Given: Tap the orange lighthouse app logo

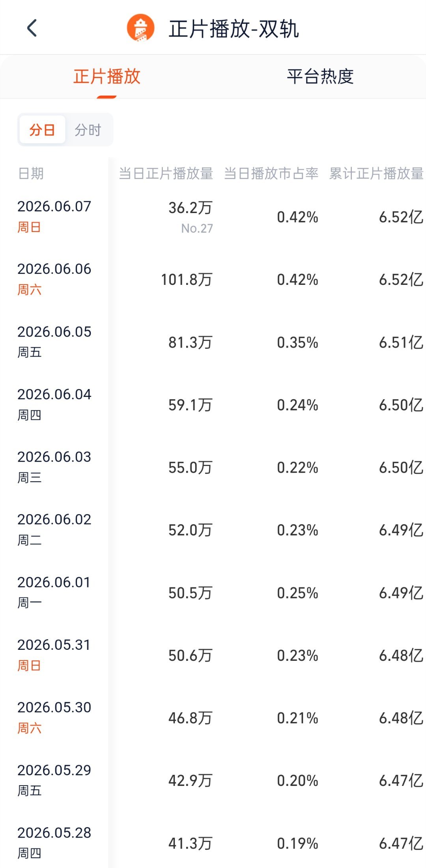Looking at the screenshot, I should [140, 28].
